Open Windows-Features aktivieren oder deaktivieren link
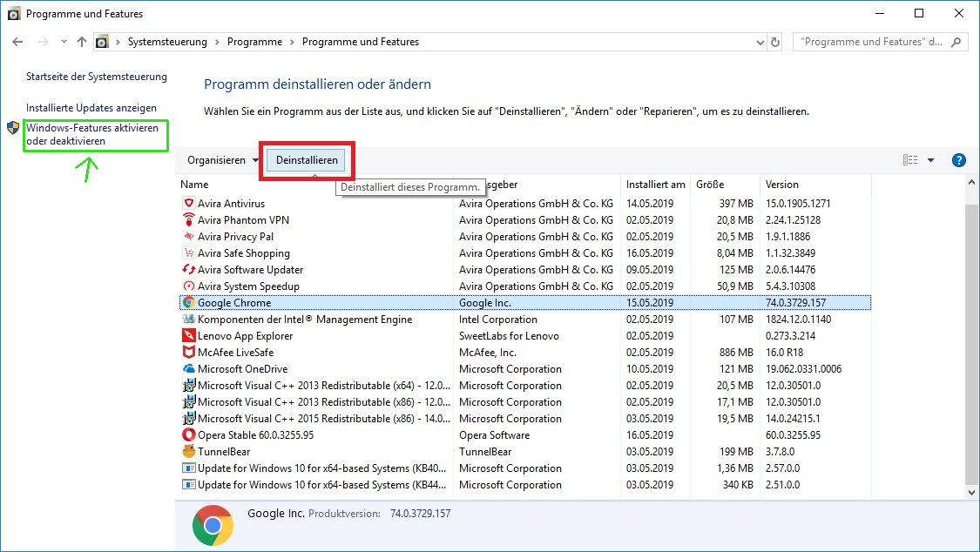The height and width of the screenshot is (552, 980). (x=91, y=134)
